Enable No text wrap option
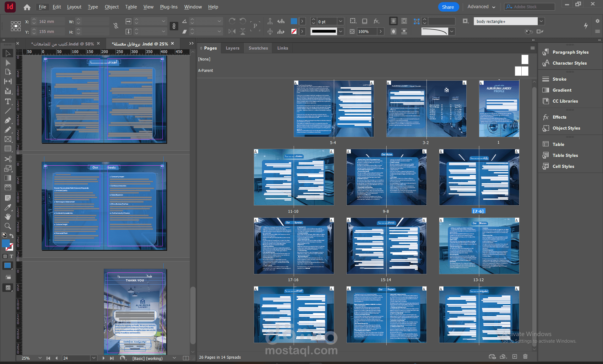The image size is (603, 364). (x=393, y=21)
